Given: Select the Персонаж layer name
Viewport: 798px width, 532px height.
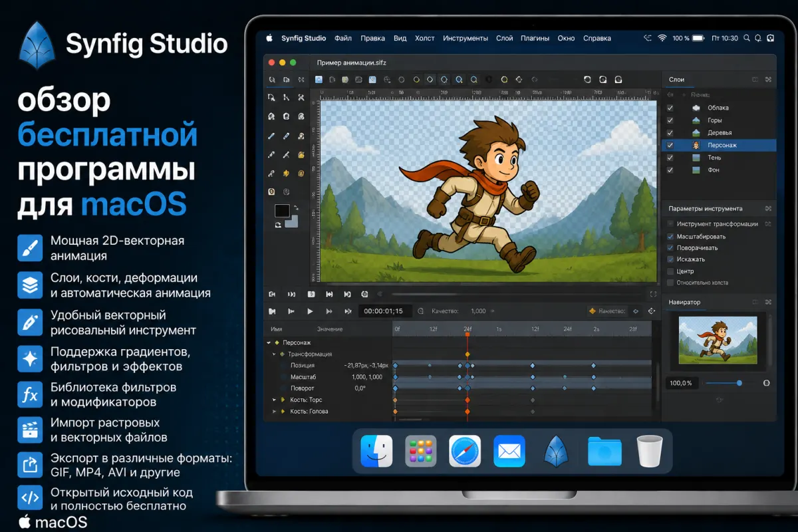Looking at the screenshot, I should point(722,145).
